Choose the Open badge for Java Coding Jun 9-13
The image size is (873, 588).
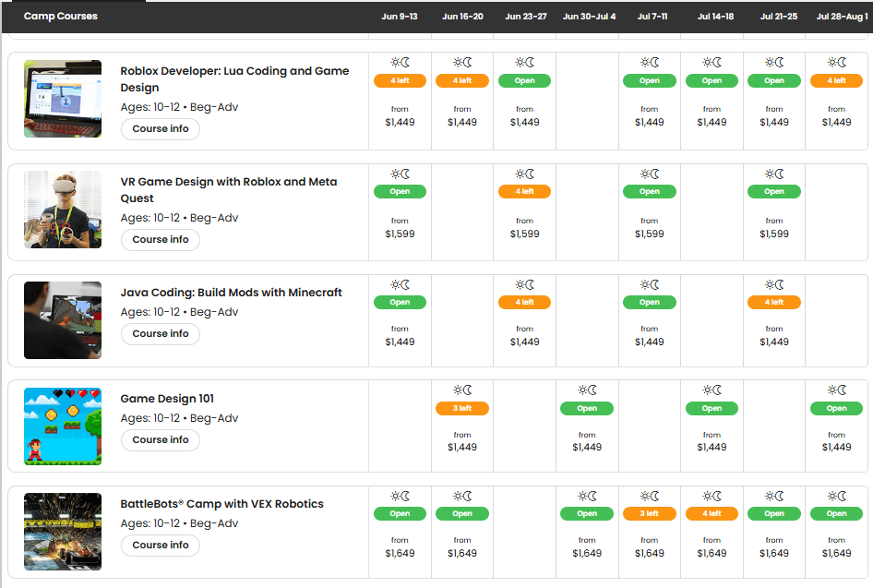pos(400,302)
